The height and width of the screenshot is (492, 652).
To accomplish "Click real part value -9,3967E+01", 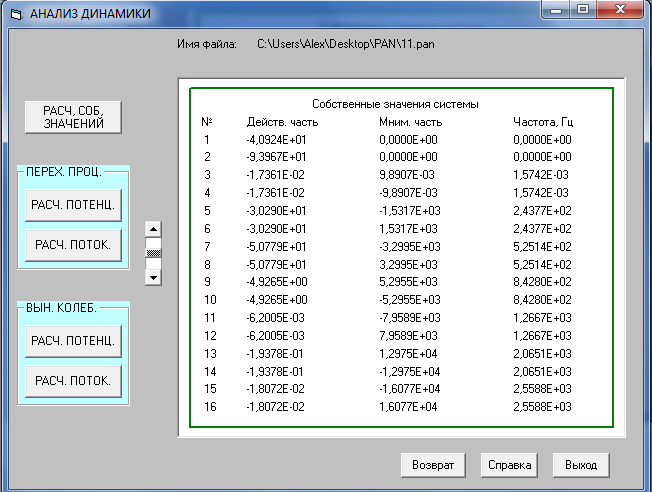I will pyautogui.click(x=276, y=157).
